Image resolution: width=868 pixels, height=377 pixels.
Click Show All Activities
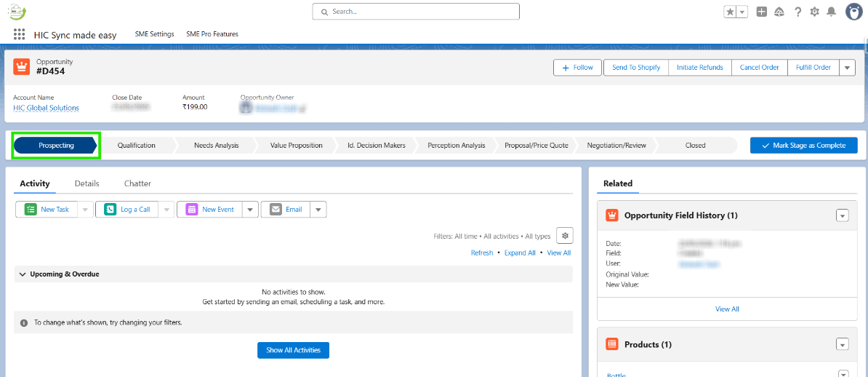tap(294, 350)
